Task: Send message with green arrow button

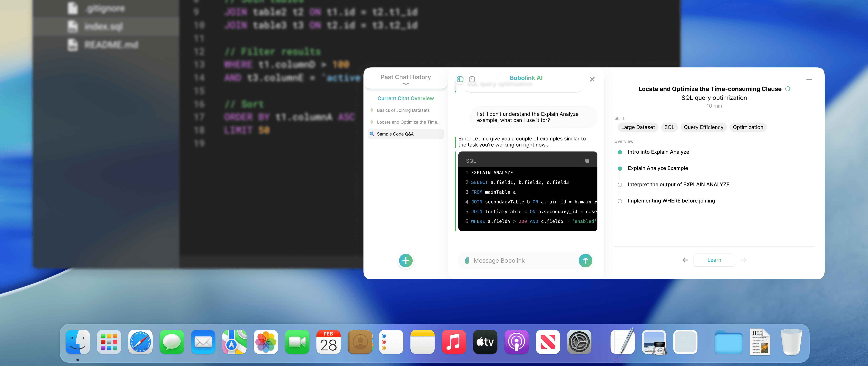Action: click(x=585, y=260)
